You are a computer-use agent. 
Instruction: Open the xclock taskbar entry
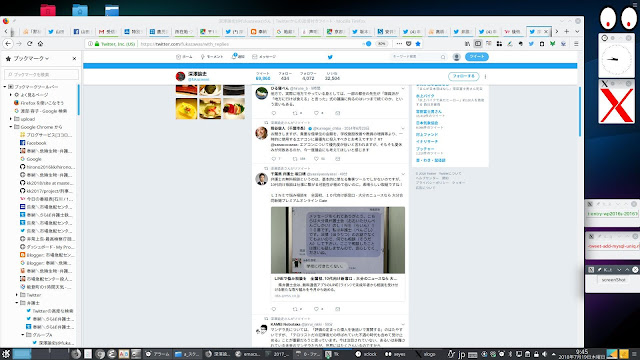point(367,354)
